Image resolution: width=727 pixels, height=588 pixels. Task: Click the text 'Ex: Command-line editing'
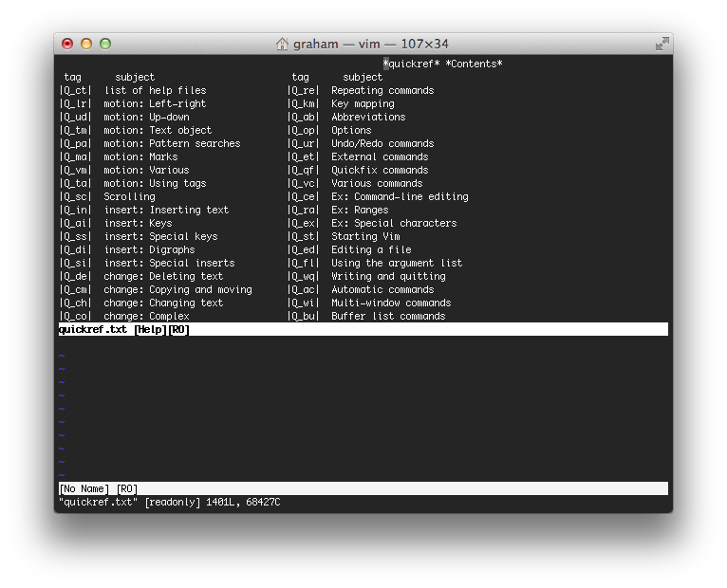click(x=400, y=197)
